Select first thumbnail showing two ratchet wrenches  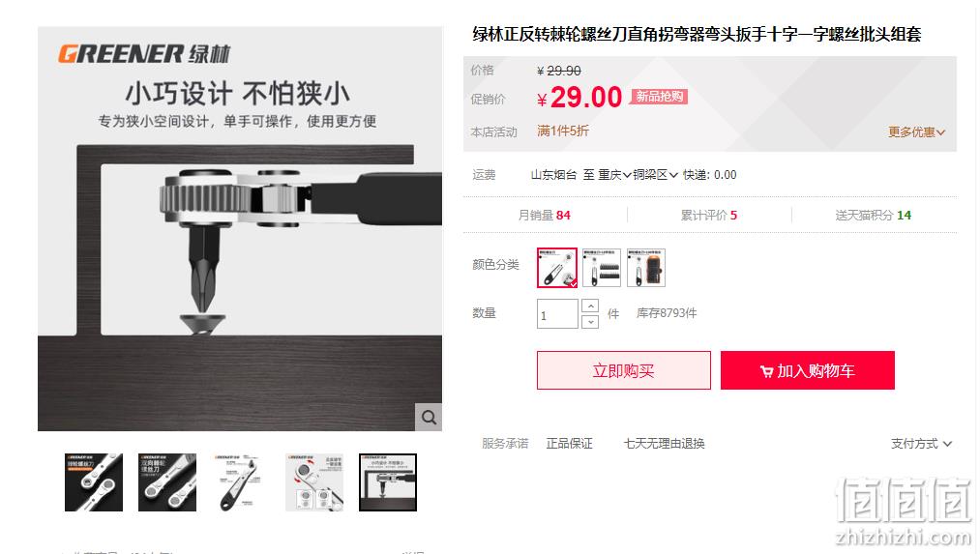click(94, 482)
